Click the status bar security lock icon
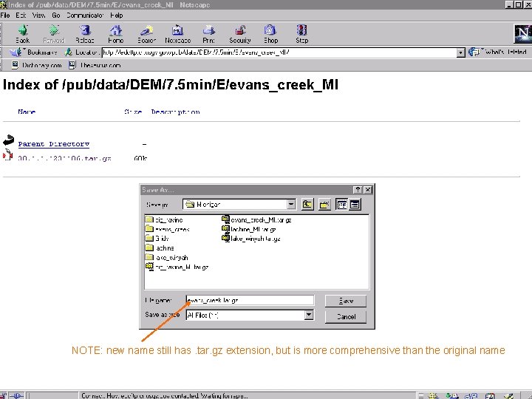532x399 pixels. click(3, 395)
